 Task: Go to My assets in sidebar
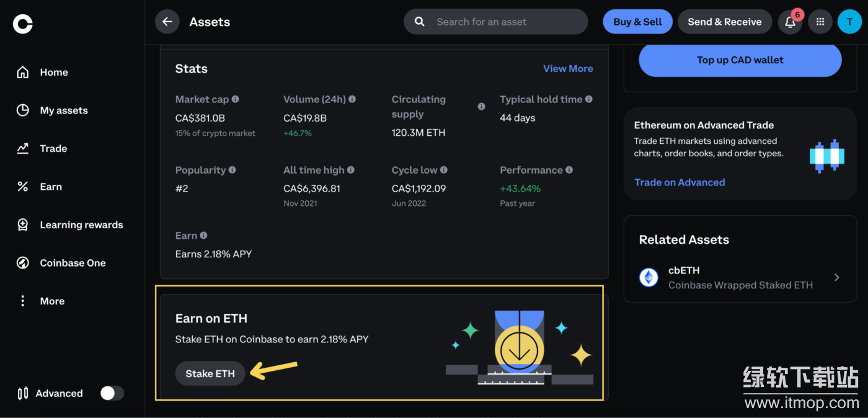click(x=64, y=110)
